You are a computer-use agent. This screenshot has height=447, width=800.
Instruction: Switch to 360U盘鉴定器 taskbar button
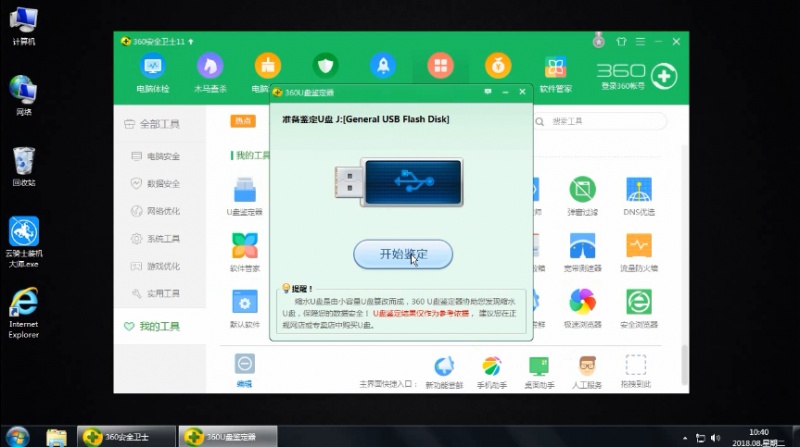228,437
